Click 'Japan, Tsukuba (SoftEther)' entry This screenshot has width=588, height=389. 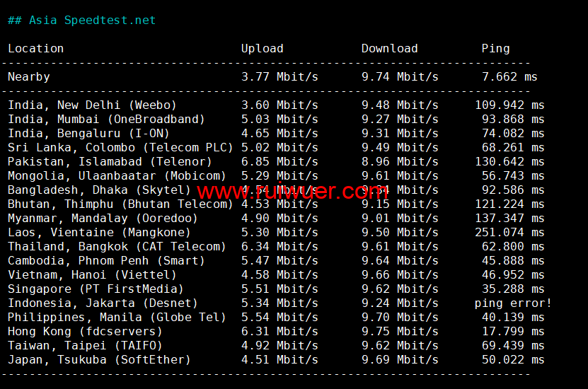[x=99, y=359]
